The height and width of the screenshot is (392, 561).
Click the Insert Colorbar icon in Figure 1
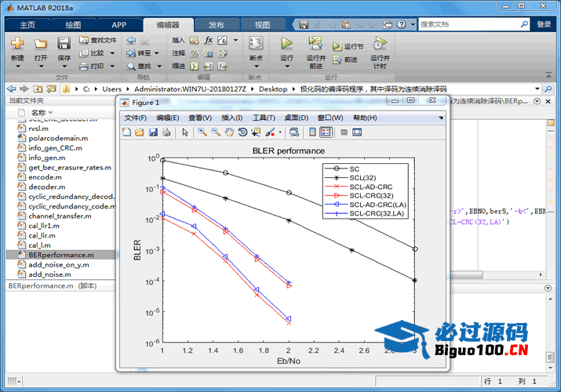click(312, 132)
